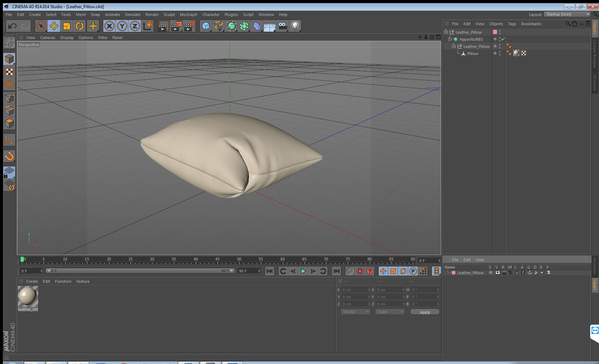Toggle Snap magnet tool
The width and height of the screenshot is (599, 364).
(9, 156)
